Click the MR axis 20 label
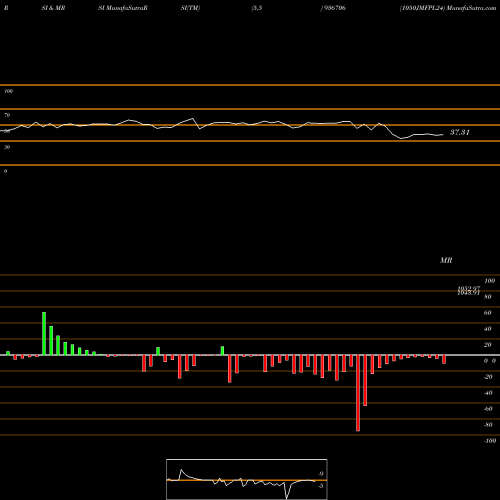 click(488, 345)
